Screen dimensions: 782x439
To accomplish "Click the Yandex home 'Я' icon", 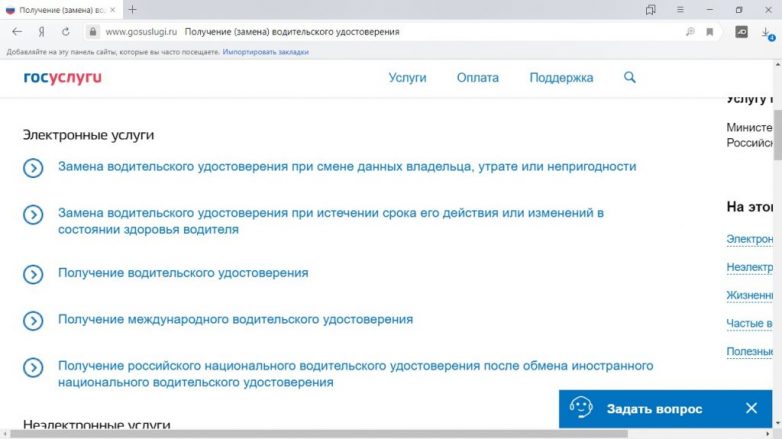I will [x=42, y=31].
